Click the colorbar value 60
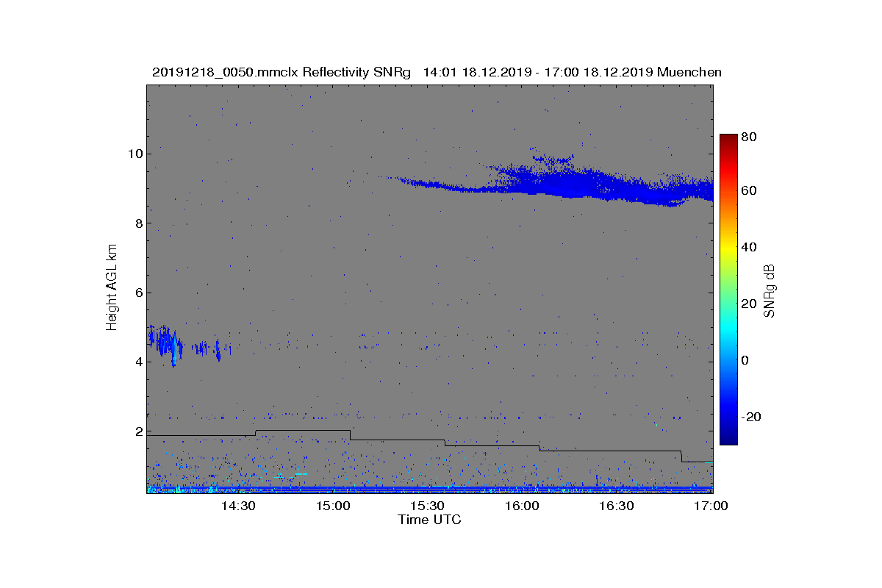 [749, 191]
